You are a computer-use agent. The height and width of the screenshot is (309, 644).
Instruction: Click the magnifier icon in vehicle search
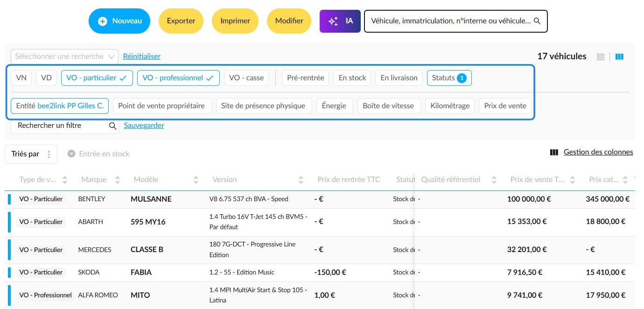point(537,21)
